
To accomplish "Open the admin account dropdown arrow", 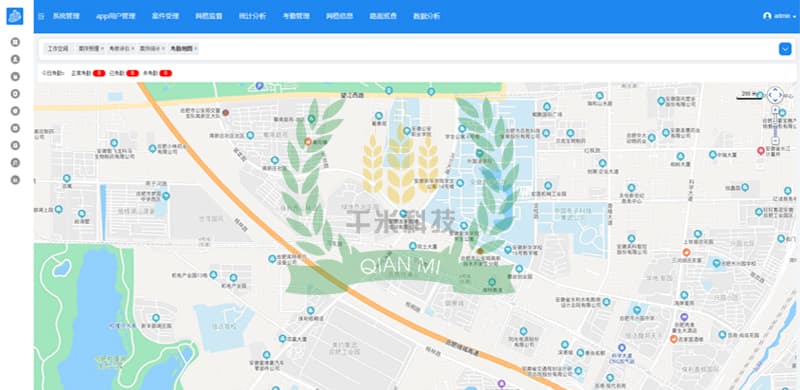I will point(794,17).
